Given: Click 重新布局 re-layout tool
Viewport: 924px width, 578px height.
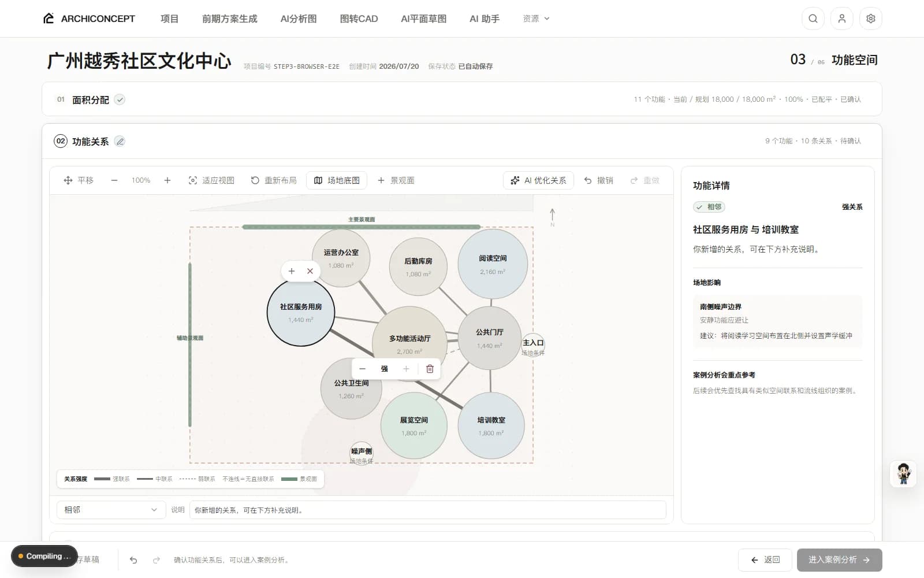Looking at the screenshot, I should click(x=274, y=180).
